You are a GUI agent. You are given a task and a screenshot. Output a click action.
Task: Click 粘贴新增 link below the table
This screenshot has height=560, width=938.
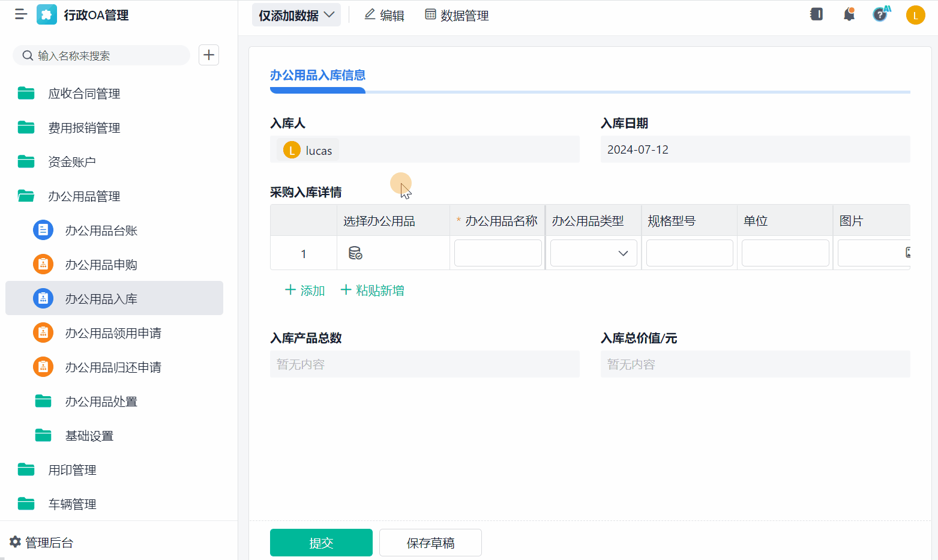pos(373,291)
